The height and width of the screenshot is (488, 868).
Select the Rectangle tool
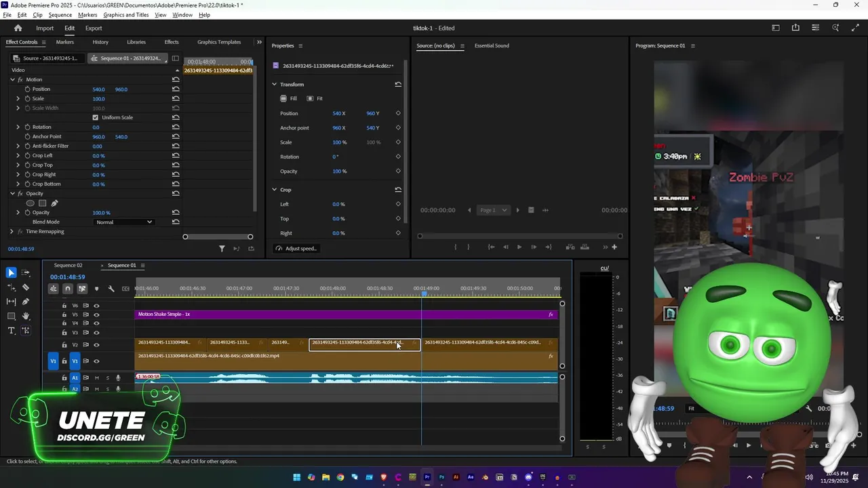(x=11, y=316)
